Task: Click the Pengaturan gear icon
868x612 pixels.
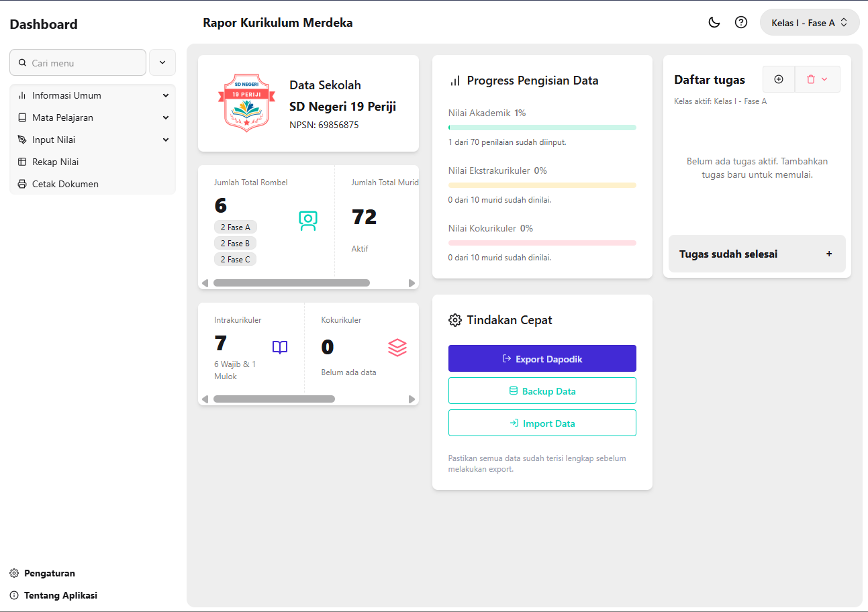Action: [x=15, y=573]
